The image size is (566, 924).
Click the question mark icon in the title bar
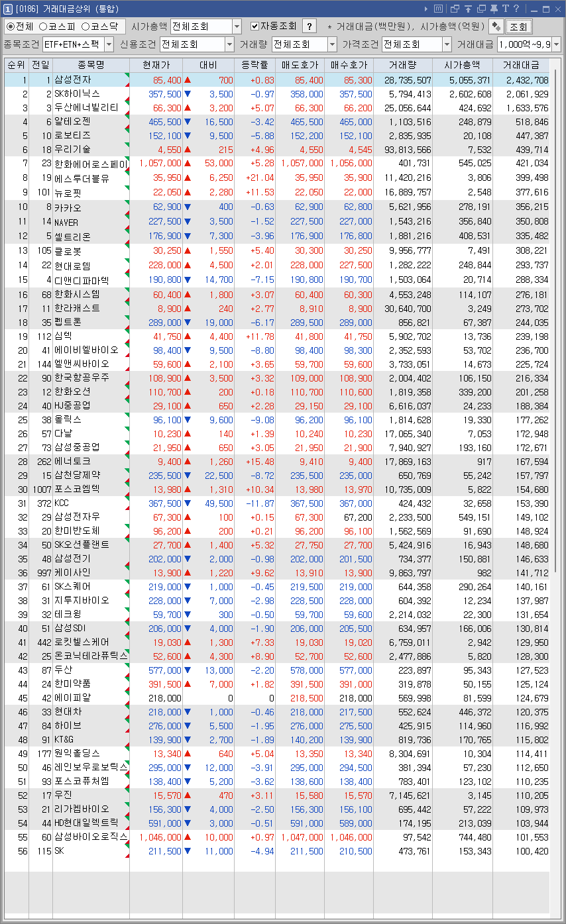(x=516, y=9)
